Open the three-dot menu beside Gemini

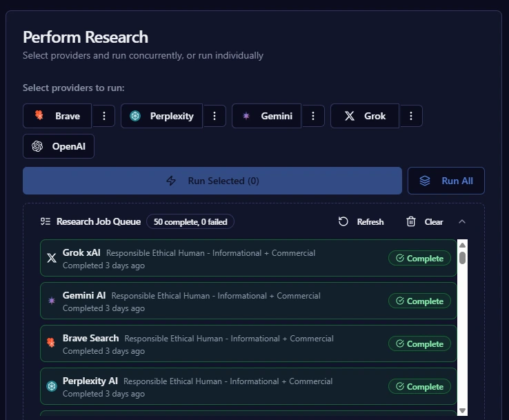(313, 116)
